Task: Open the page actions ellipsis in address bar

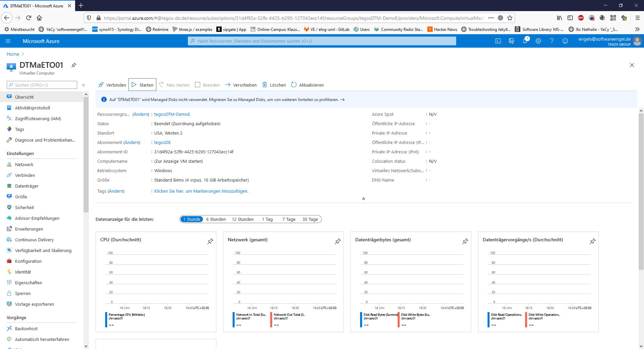Action: (x=491, y=18)
